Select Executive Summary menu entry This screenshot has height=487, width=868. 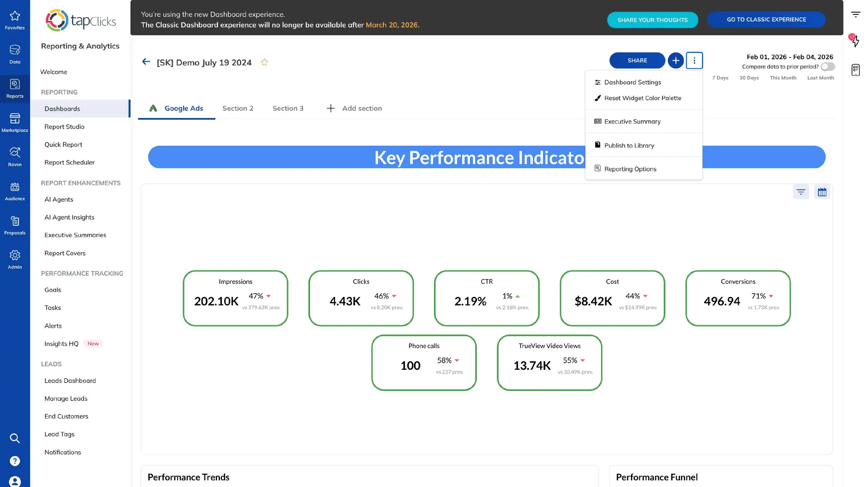pos(644,122)
